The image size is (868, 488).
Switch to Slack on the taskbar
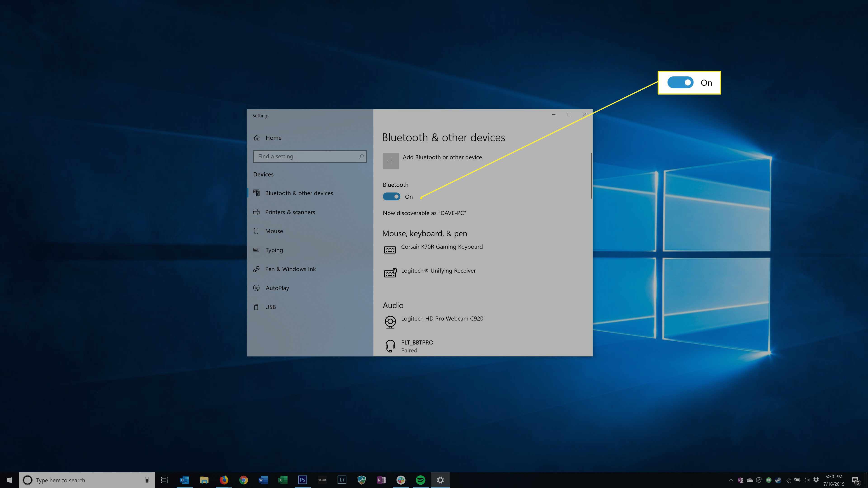401,480
